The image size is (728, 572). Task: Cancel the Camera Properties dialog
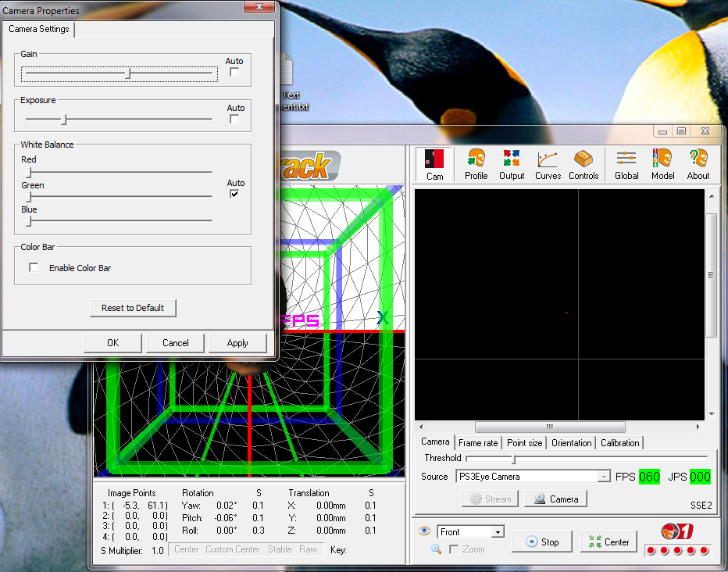(x=176, y=343)
